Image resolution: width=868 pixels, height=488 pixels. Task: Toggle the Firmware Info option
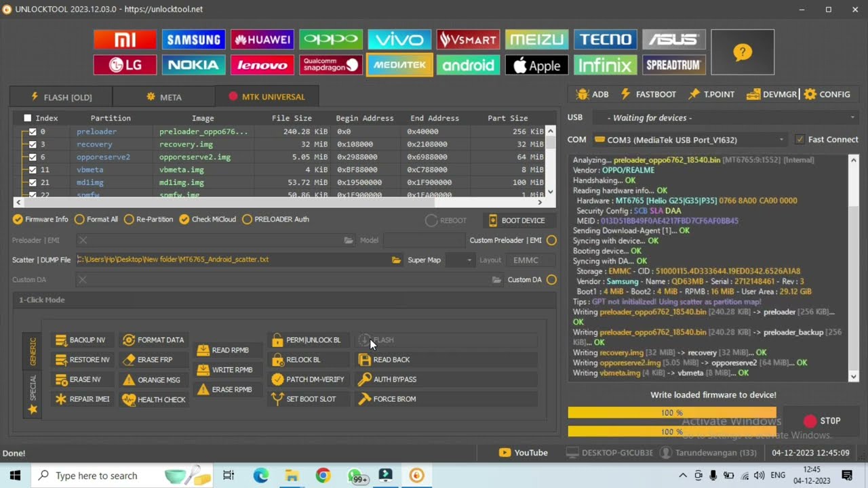(41, 220)
